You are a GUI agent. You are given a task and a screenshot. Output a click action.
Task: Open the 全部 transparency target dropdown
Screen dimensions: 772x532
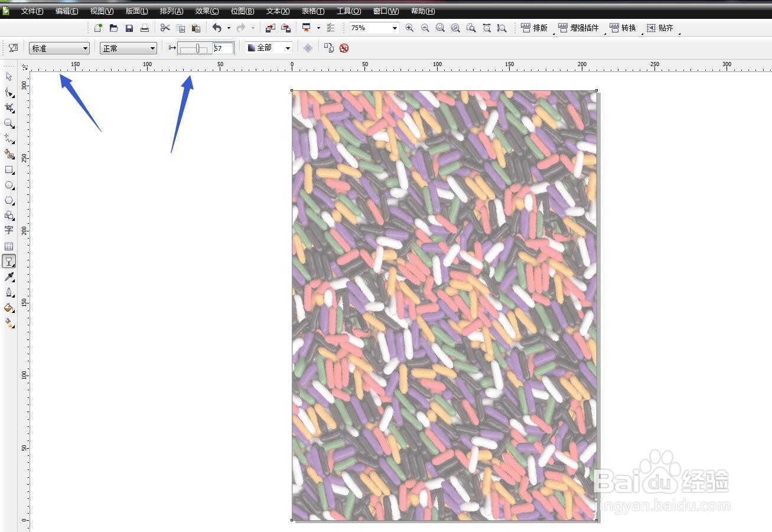[x=269, y=48]
